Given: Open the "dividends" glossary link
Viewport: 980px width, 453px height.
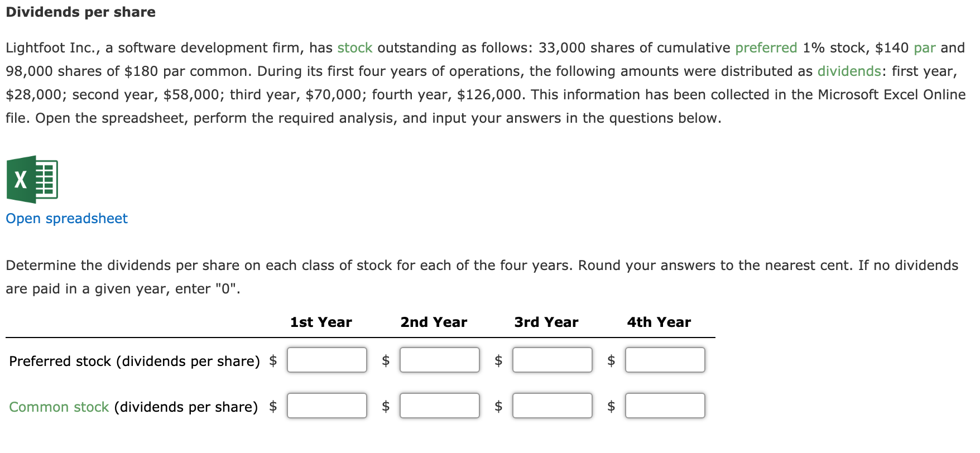Looking at the screenshot, I should [x=848, y=71].
